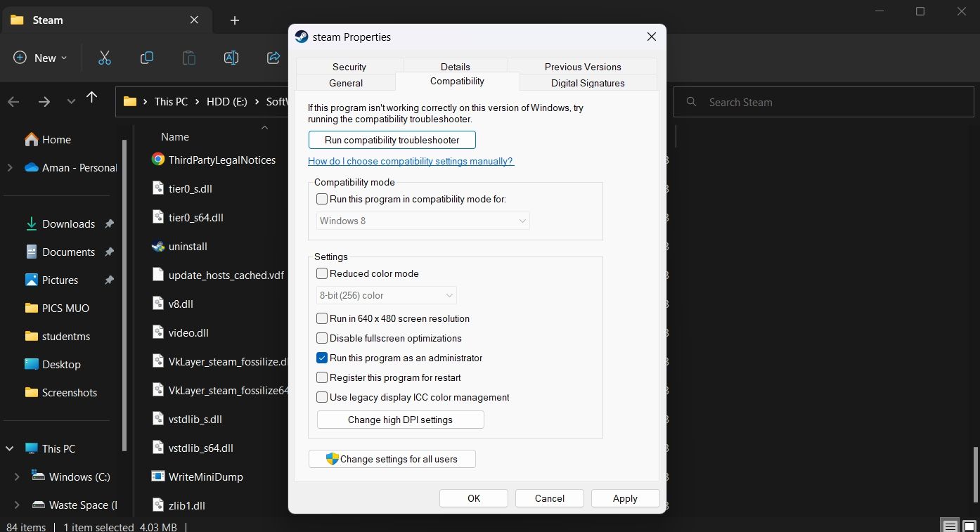Click Cancel in steam Properties dialog
Image resolution: width=980 pixels, height=532 pixels.
550,498
